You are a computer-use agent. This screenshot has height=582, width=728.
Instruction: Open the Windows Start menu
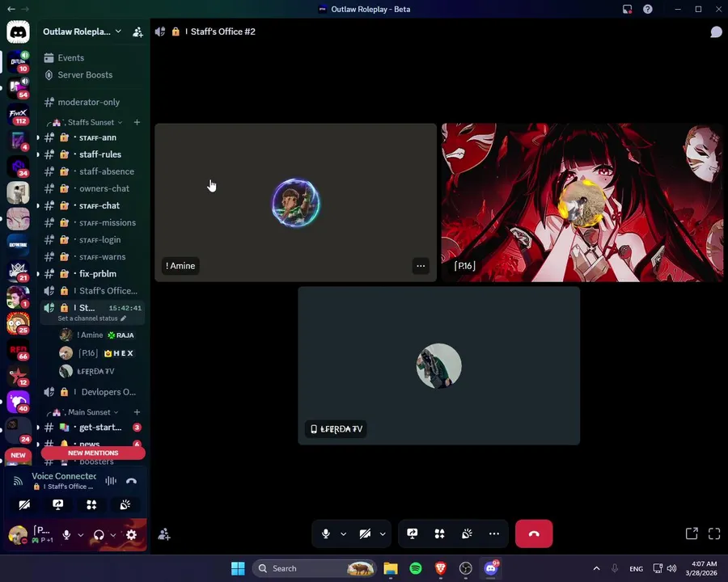click(238, 568)
